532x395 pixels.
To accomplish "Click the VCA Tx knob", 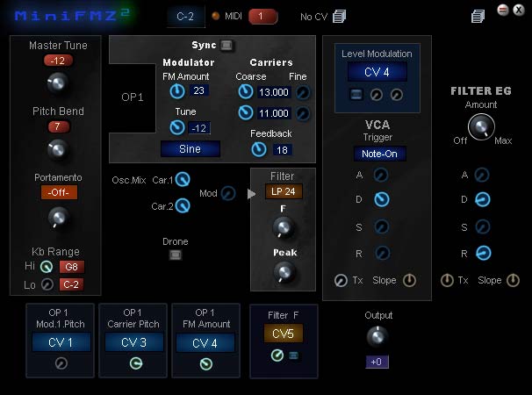I will (341, 281).
